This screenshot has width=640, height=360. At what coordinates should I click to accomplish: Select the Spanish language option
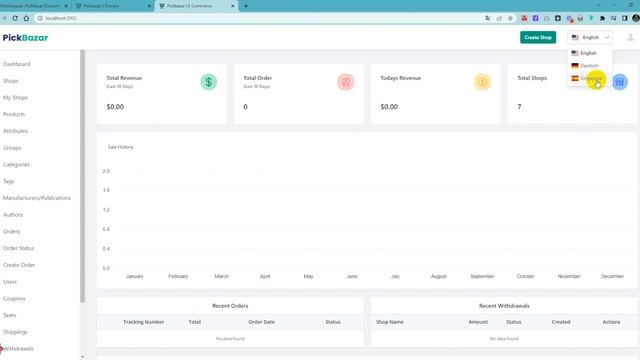(589, 78)
